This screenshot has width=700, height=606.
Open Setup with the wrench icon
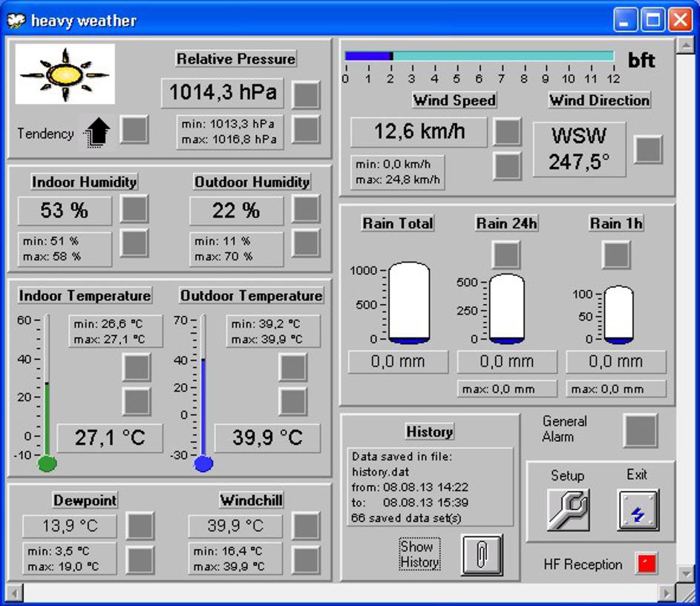pos(568,510)
